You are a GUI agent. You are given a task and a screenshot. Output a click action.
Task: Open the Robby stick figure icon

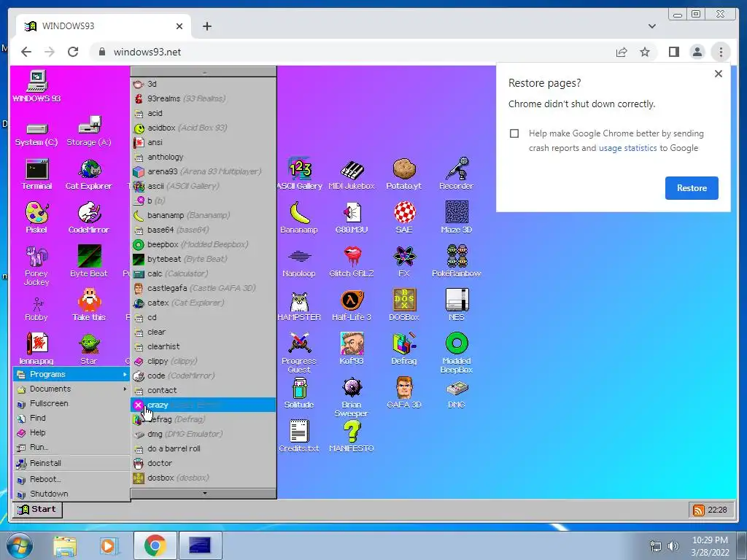[36, 309]
